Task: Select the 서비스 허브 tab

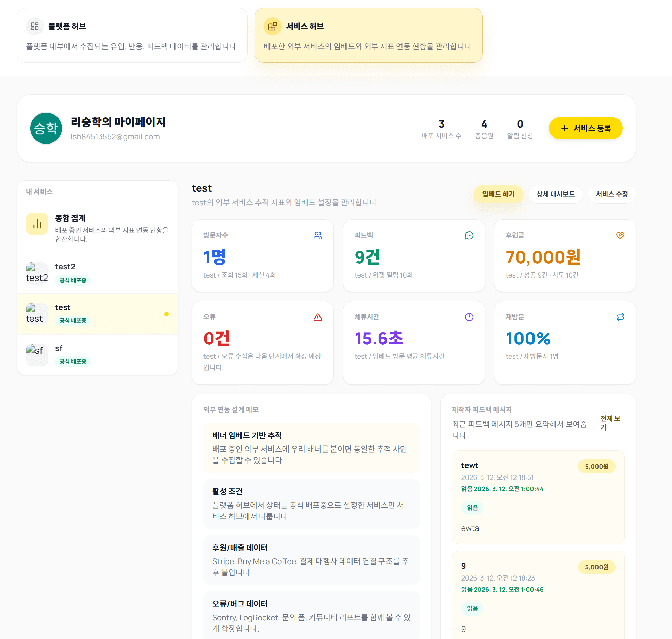Action: tap(368, 35)
